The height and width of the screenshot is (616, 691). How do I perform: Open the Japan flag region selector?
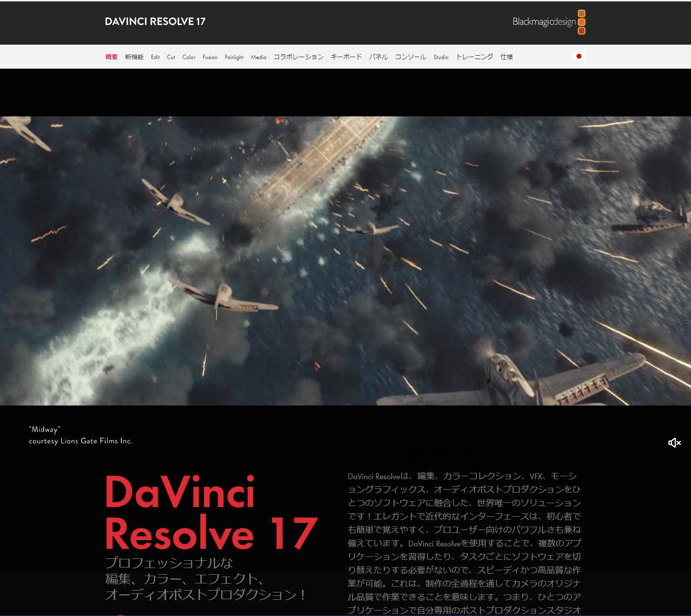[579, 56]
